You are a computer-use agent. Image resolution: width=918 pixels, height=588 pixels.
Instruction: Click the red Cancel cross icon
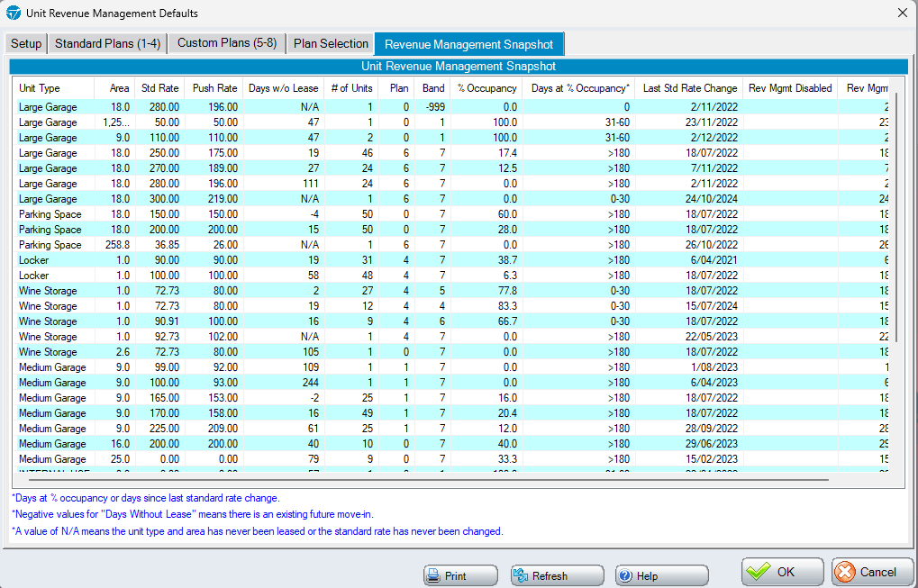[x=844, y=572]
